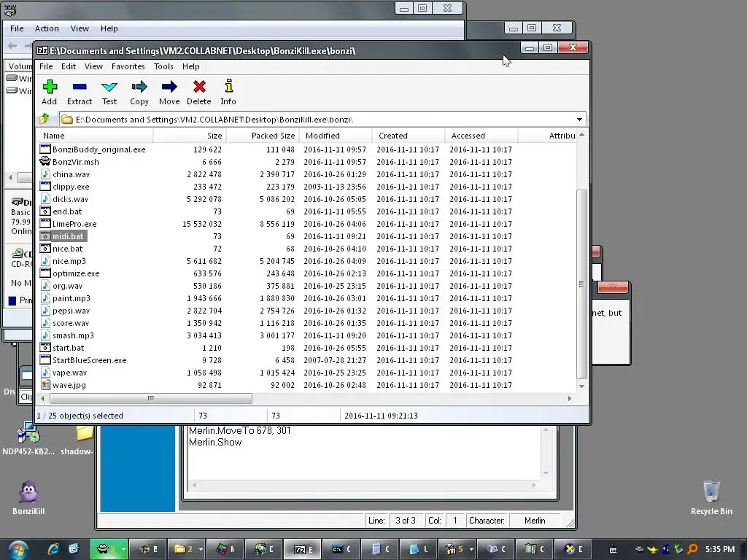The height and width of the screenshot is (560, 747).
Task: Click the Extract toolbar icon
Action: [x=79, y=92]
